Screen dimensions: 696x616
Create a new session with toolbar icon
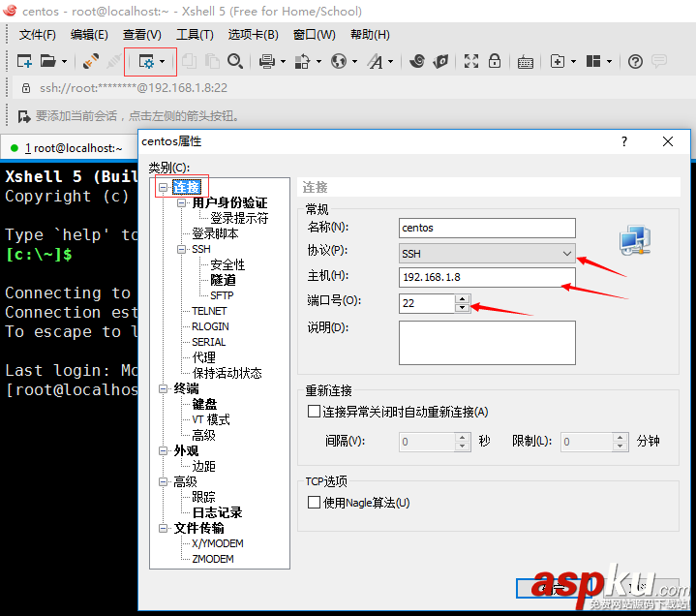24,61
